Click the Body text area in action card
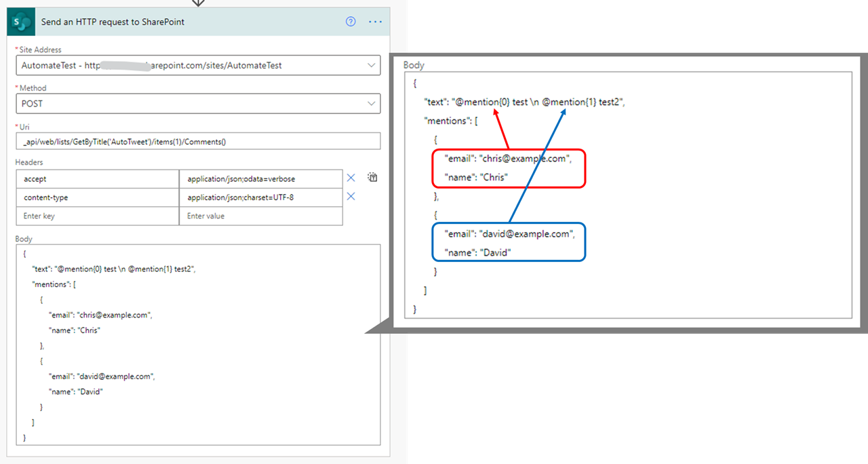This screenshot has height=464, width=868. pyautogui.click(x=198, y=345)
